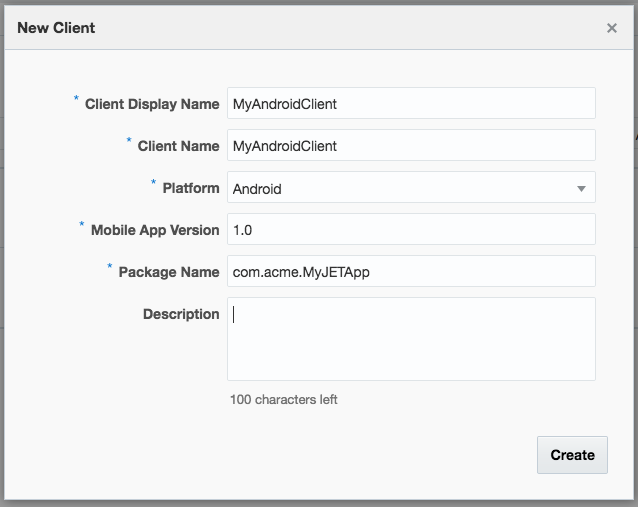The height and width of the screenshot is (507, 638).
Task: Click the Client Display Name input field
Action: 411,103
